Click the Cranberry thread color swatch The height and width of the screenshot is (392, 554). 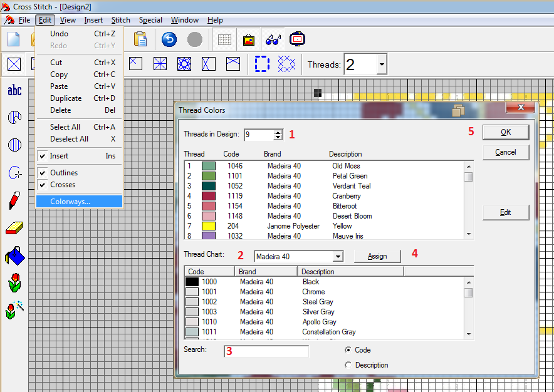click(x=209, y=196)
